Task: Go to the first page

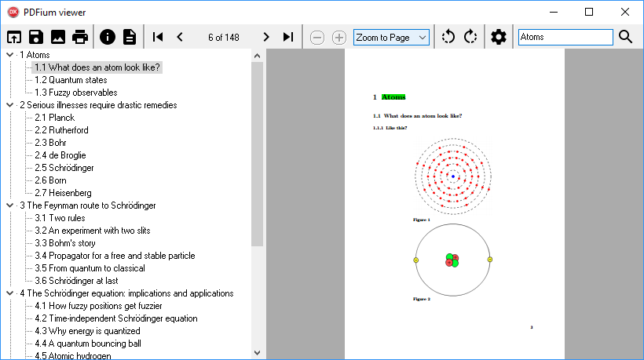Action: [158, 37]
